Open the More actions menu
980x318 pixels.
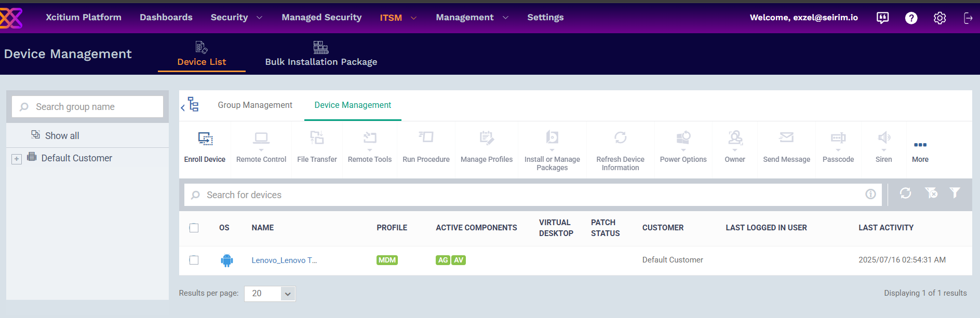[x=920, y=150]
